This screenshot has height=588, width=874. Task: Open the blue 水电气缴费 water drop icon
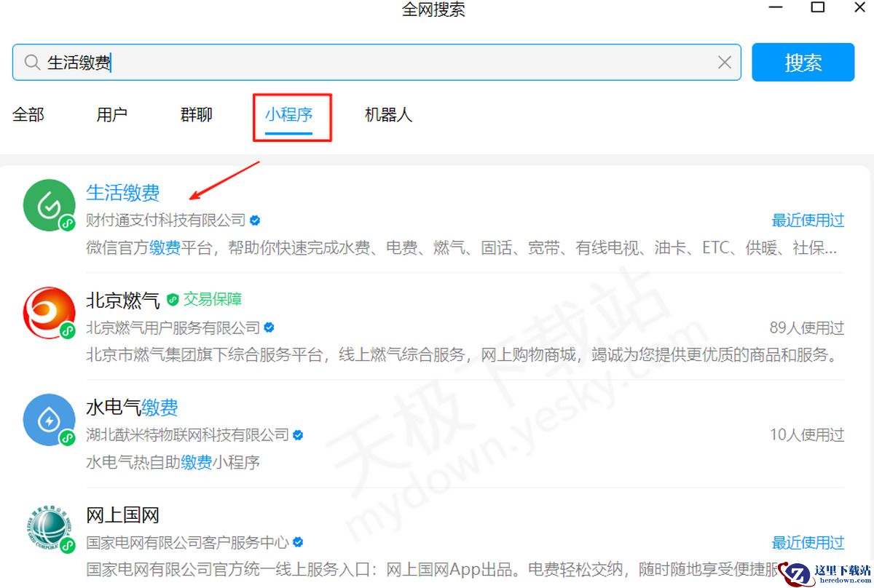coord(50,420)
